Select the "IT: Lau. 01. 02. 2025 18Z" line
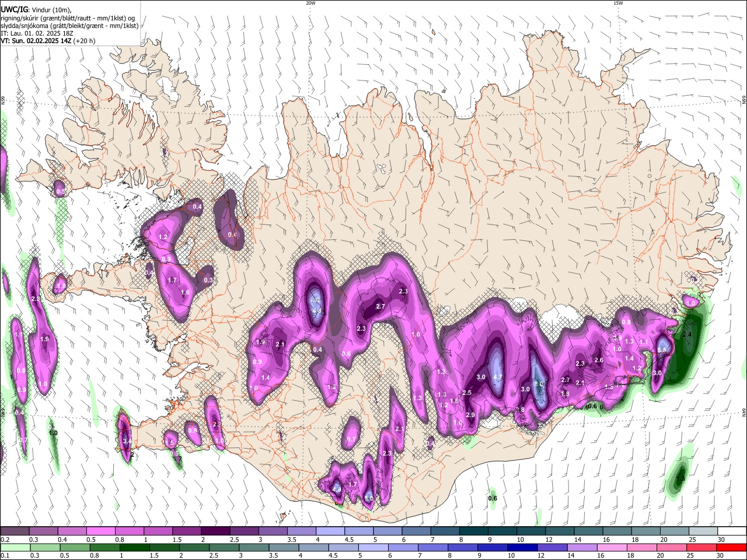 coord(37,33)
